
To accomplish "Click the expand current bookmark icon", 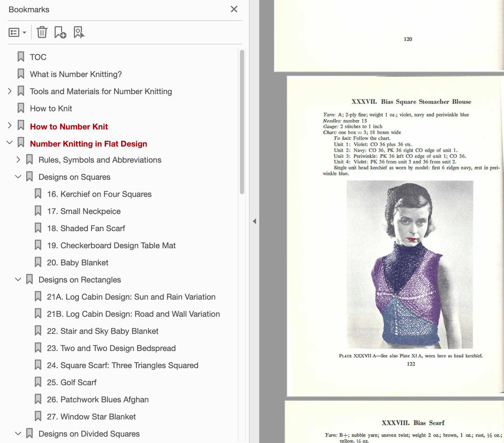I will (78, 32).
